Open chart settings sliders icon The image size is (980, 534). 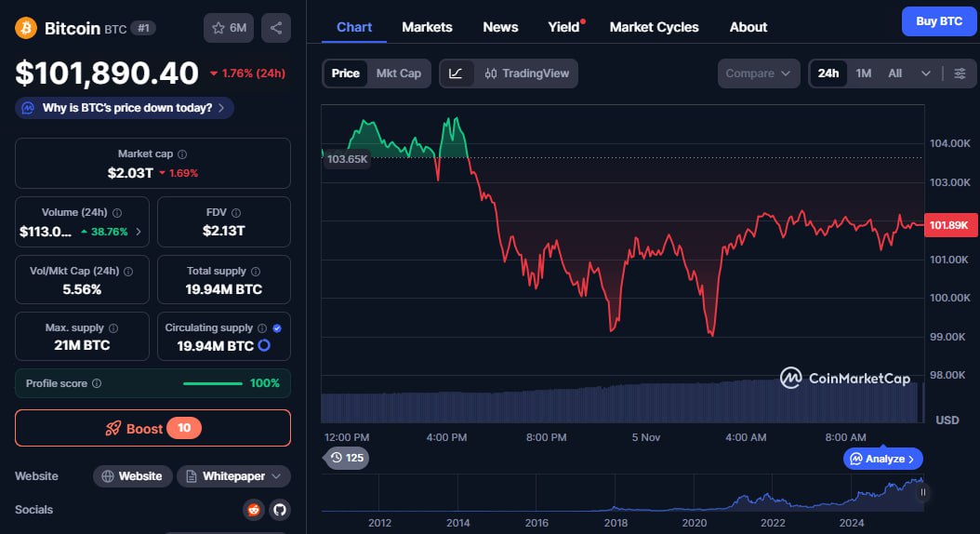click(x=960, y=73)
